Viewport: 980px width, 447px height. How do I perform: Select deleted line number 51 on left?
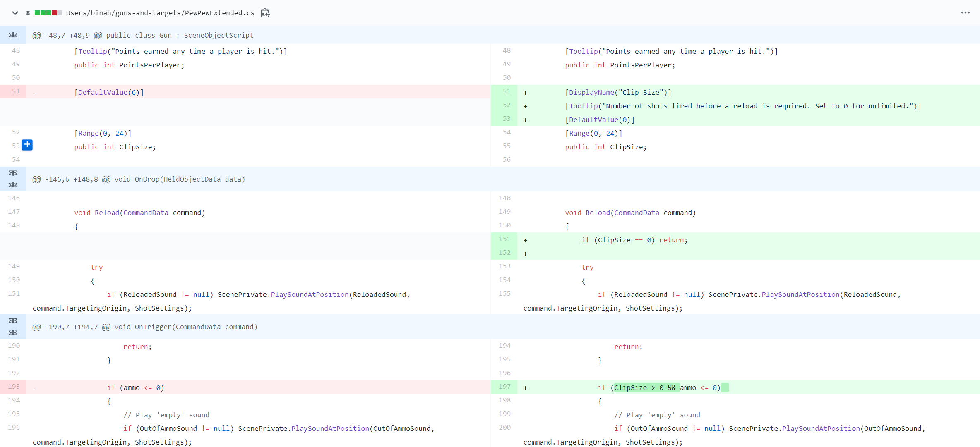[16, 91]
